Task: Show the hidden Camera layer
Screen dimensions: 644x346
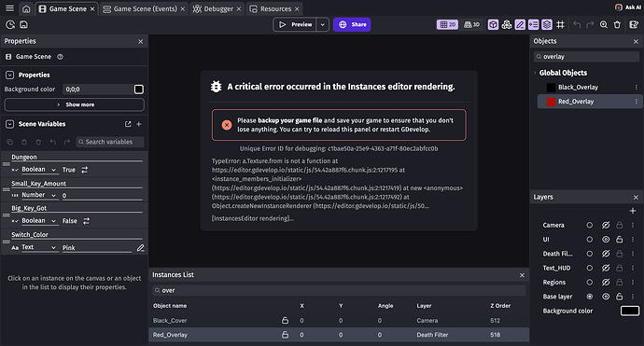Action: [x=606, y=225]
